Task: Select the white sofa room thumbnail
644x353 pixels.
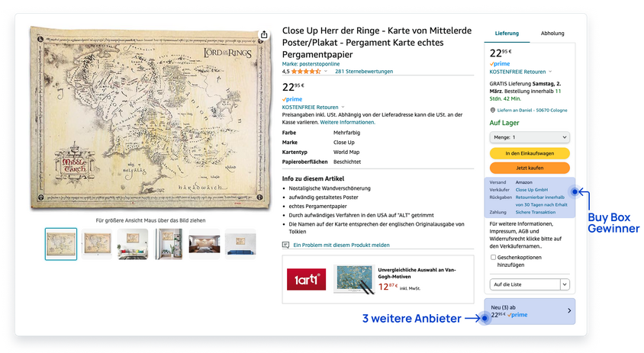Action: [x=133, y=244]
